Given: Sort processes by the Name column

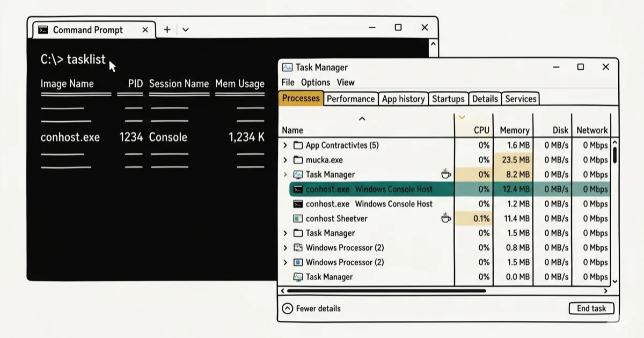Looking at the screenshot, I should tap(292, 130).
